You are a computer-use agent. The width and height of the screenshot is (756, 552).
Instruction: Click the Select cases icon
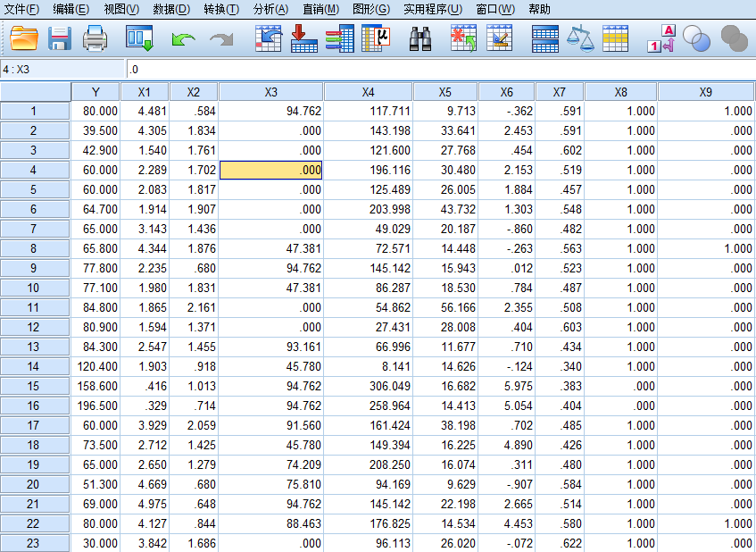click(x=616, y=38)
